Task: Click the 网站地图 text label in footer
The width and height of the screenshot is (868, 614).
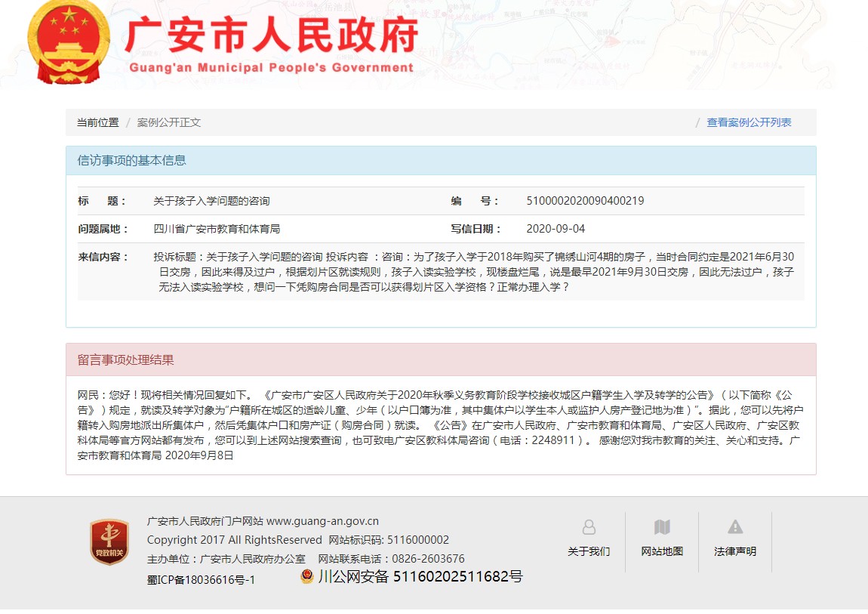Action: click(662, 551)
